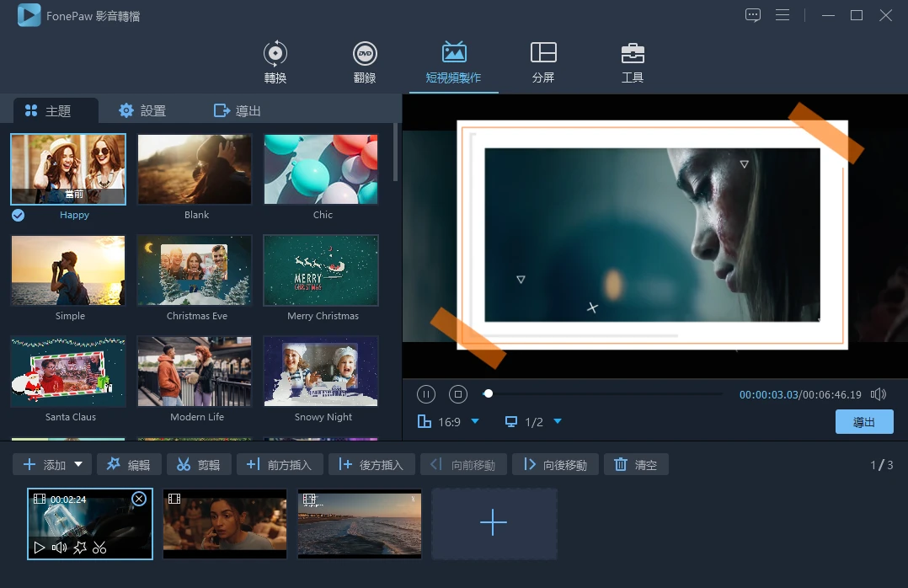This screenshot has height=588, width=908.
Task: Switch to the 設置 settings tab
Action: click(x=142, y=110)
